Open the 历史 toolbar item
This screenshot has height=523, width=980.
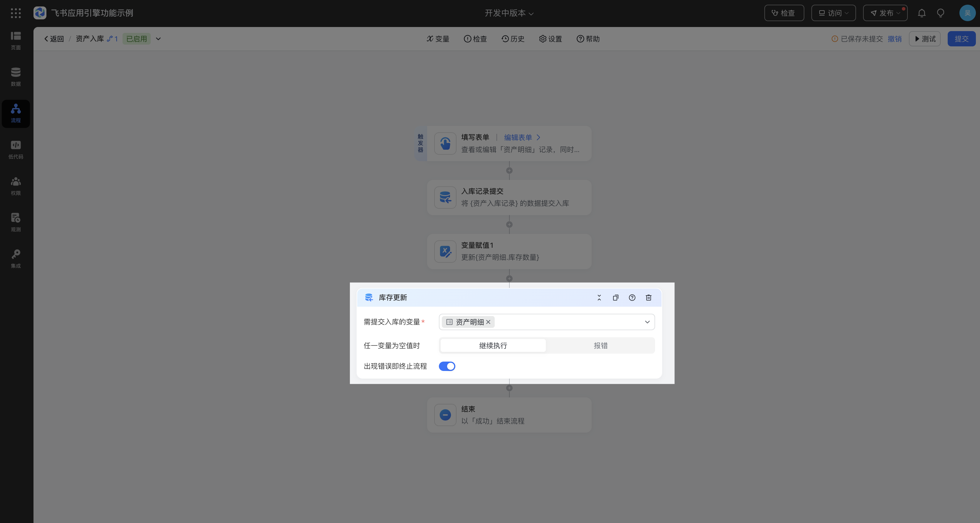(513, 39)
